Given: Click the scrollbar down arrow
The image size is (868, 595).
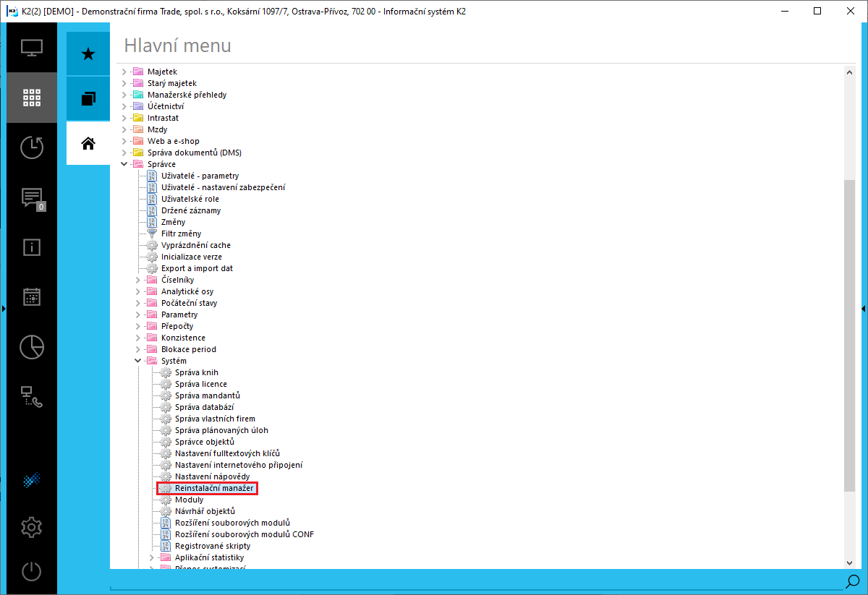Looking at the screenshot, I should (x=849, y=562).
